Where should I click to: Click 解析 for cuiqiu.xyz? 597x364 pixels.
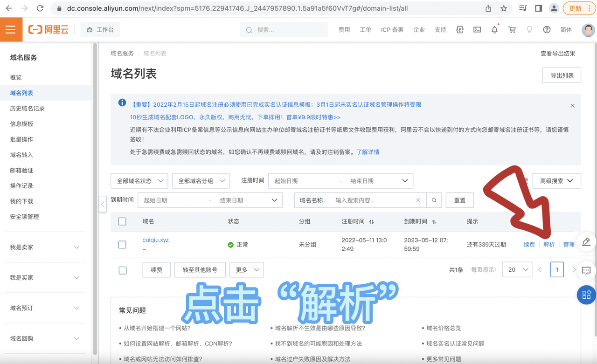549,245
